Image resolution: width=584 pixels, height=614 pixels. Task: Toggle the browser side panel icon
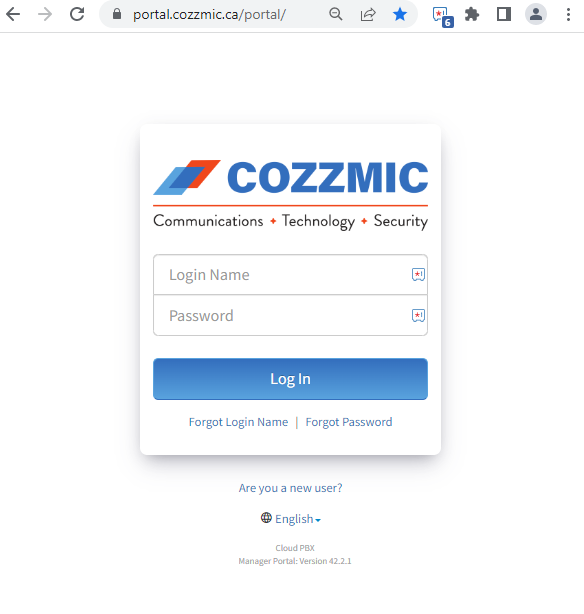pos(504,14)
